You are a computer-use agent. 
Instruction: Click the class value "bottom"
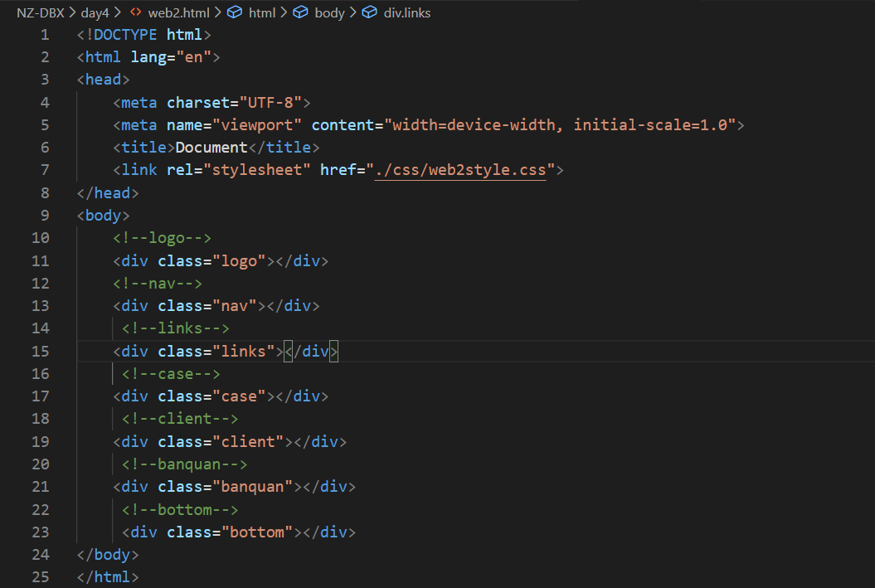tap(257, 532)
